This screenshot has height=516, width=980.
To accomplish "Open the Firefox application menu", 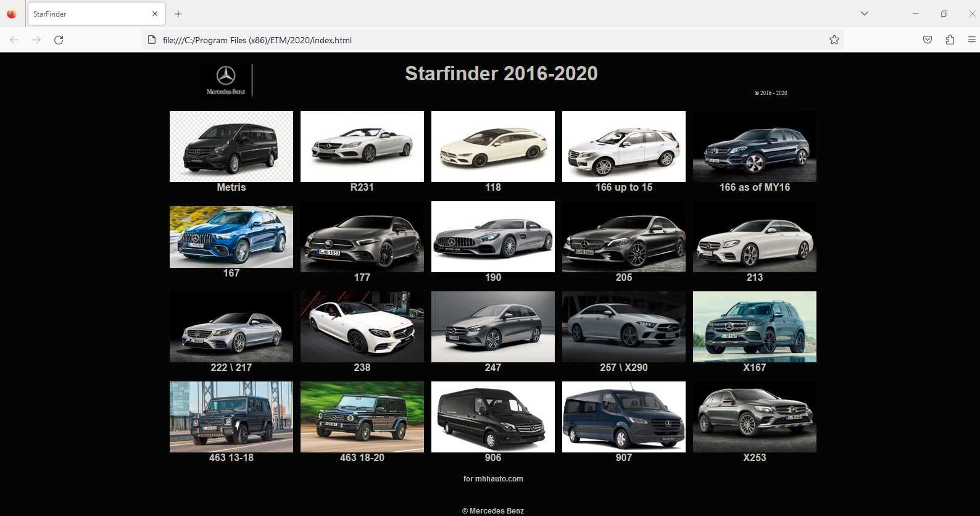I will (972, 40).
